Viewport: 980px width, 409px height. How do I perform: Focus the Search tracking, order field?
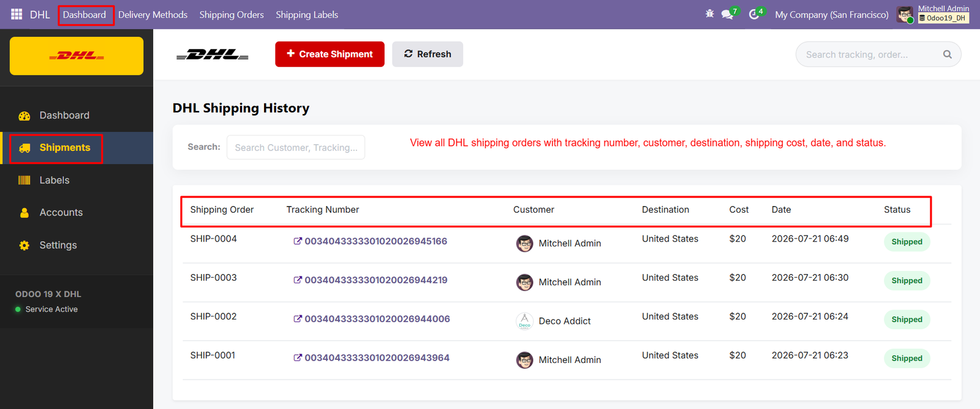pos(878,55)
